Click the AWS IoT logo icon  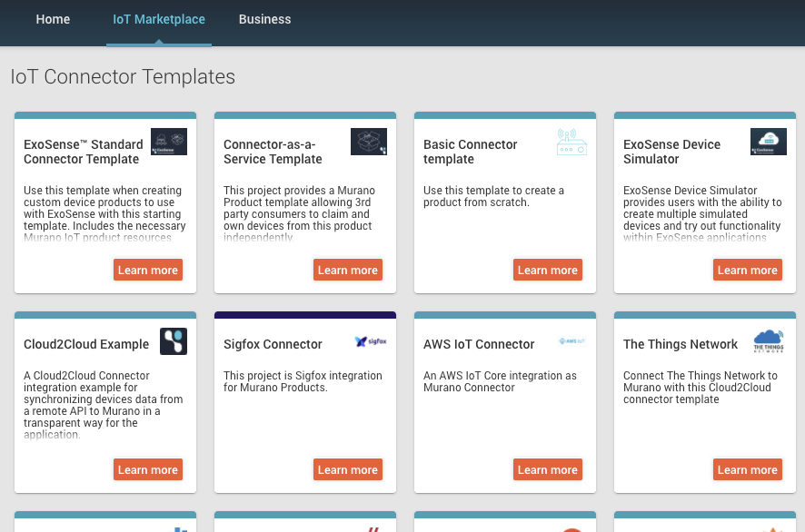(571, 342)
